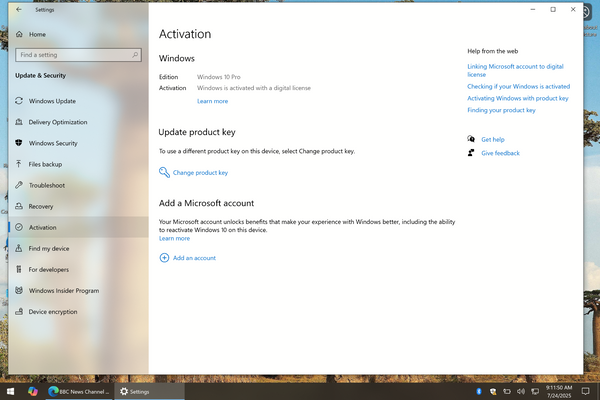Select For developers icon

(19, 269)
